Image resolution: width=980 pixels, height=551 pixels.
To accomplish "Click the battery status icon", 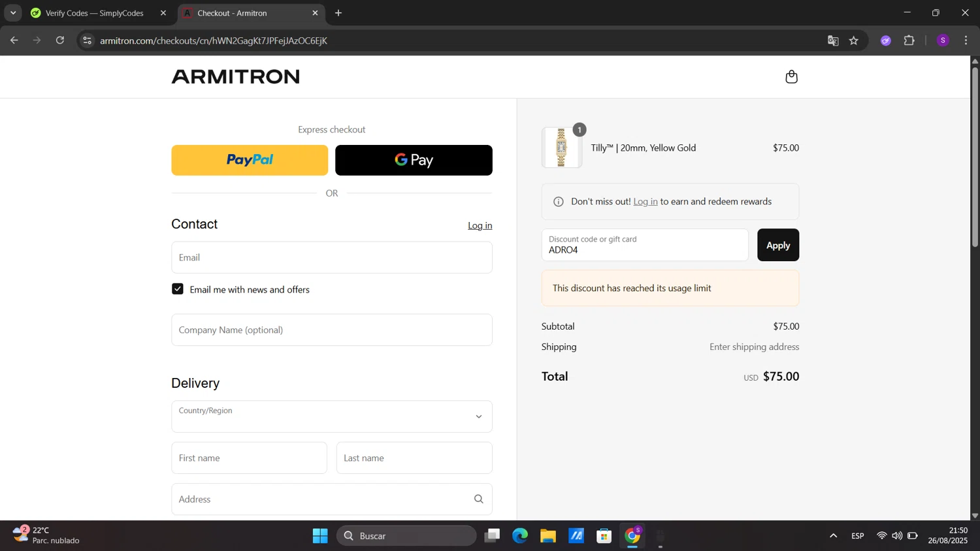I will (x=913, y=536).
